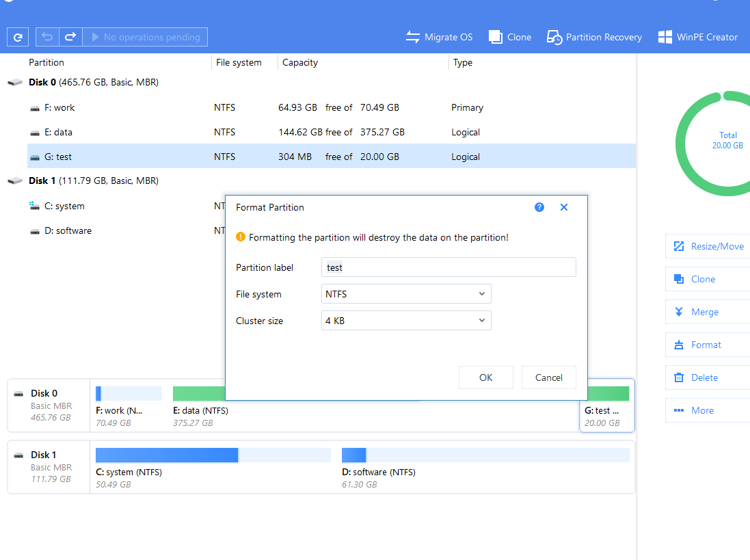Open Migrate OS tool

(439, 37)
